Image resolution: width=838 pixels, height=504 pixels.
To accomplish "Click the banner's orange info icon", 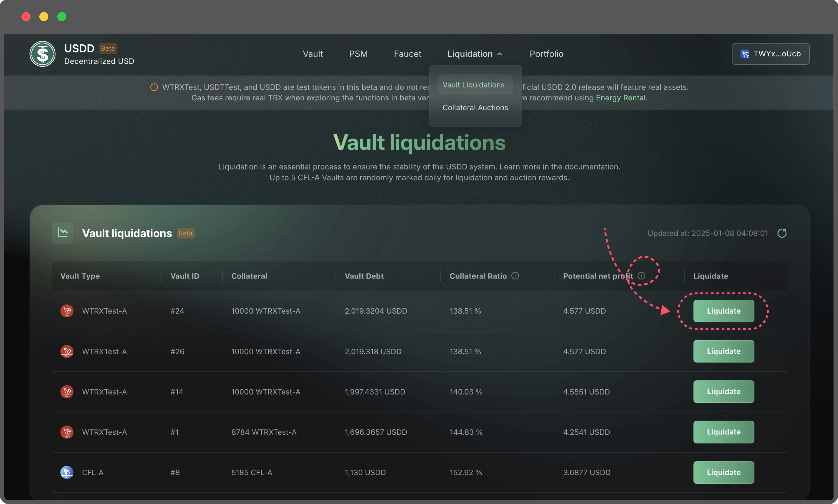I will coord(154,87).
